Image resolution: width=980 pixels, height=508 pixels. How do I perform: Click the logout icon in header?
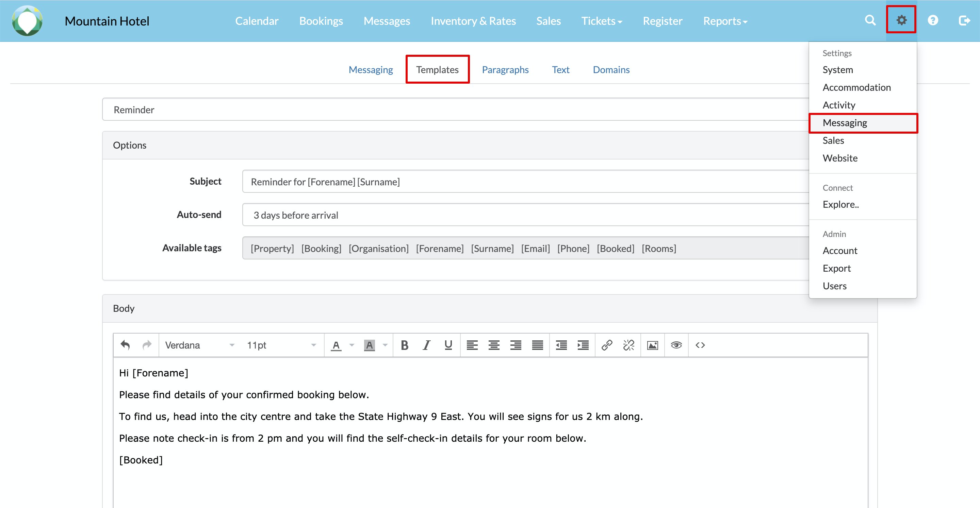pos(964,20)
